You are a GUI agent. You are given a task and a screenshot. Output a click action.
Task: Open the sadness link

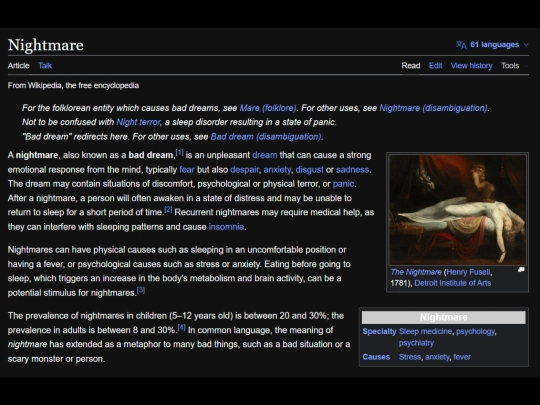pyautogui.click(x=352, y=170)
